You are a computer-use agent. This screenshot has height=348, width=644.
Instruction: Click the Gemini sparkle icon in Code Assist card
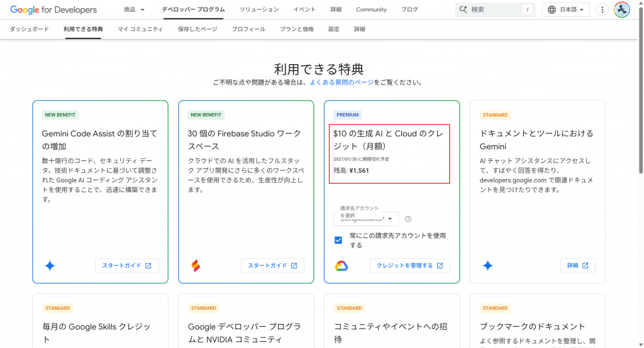pos(50,266)
